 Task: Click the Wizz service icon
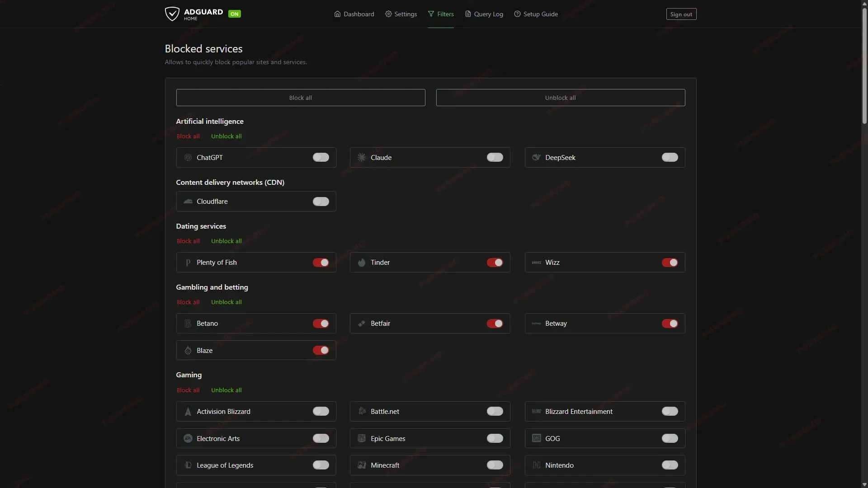tap(536, 263)
